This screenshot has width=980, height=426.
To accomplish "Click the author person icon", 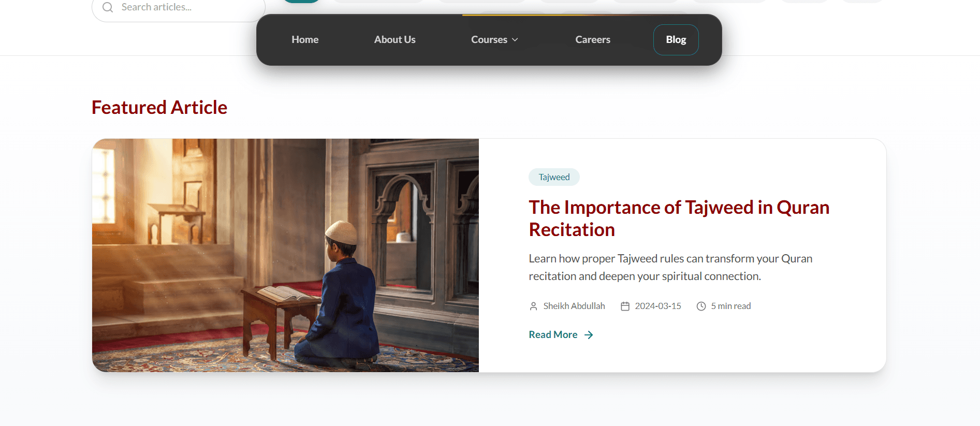I will point(534,306).
